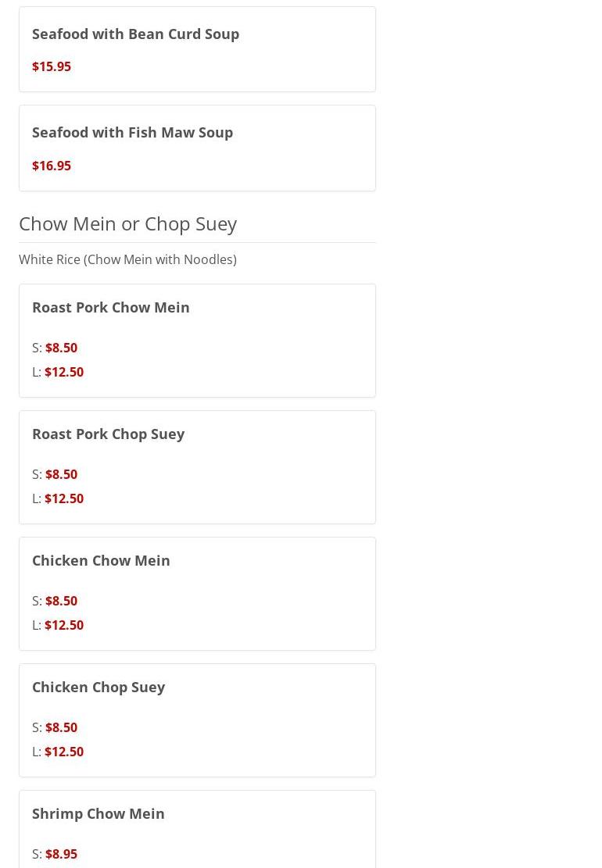The width and height of the screenshot is (602, 868).
Task: Select the Chow Mein or Chop Suey heading
Action: coord(128,223)
